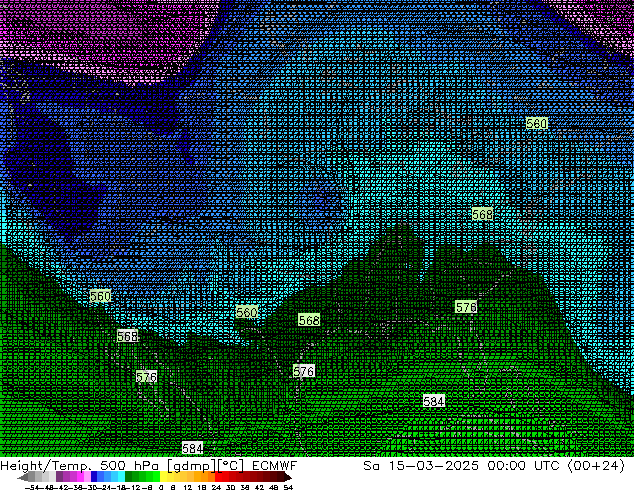Click the gray swatch at the legend's cold end
Viewport: 634px width, 490px height.
(x=32, y=477)
